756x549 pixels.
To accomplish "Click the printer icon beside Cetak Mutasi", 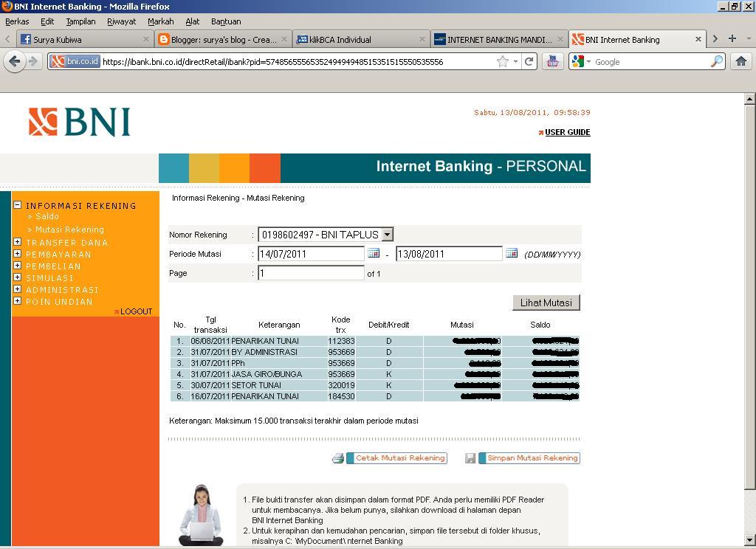I will [338, 458].
